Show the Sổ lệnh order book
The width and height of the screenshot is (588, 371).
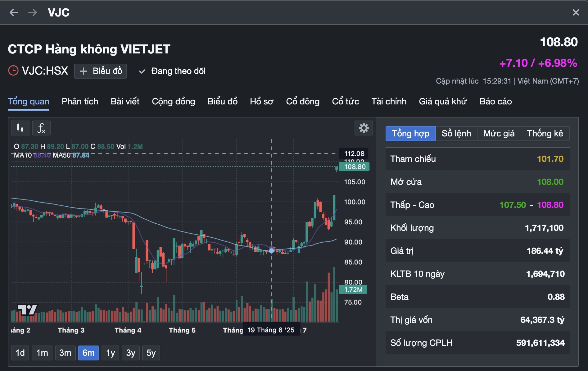tap(456, 134)
